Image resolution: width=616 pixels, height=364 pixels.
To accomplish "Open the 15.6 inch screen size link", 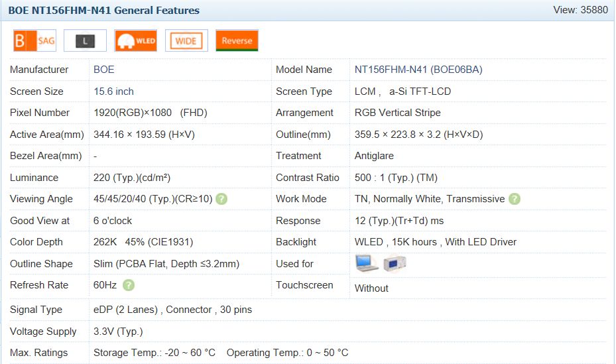I will 113,91.
